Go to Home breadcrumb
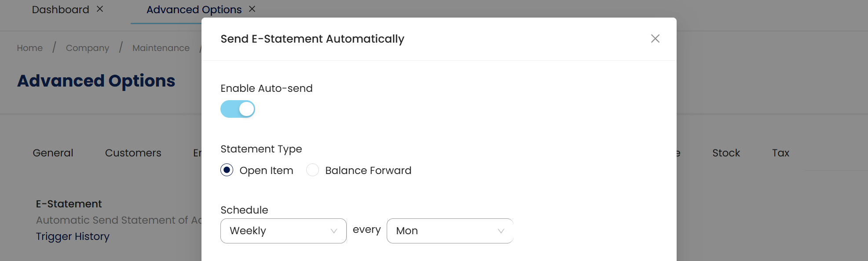Image resolution: width=868 pixels, height=261 pixels. click(x=30, y=48)
